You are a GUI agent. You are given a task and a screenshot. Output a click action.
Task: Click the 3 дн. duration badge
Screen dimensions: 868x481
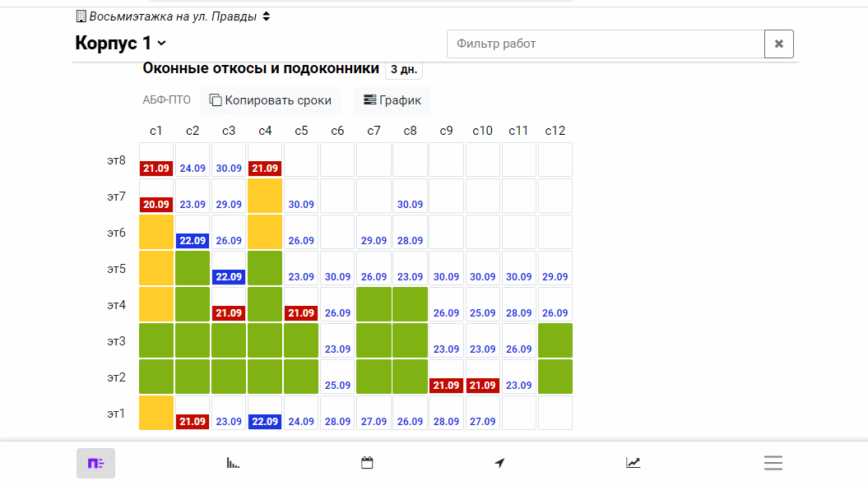[x=404, y=70]
